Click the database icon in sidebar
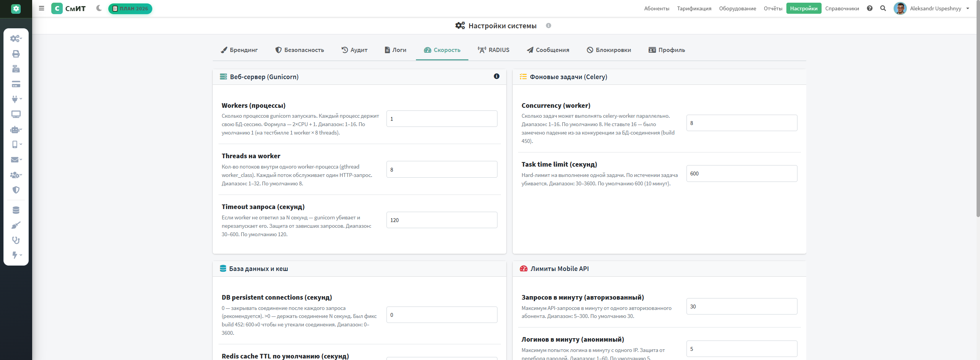This screenshot has width=980, height=360. (x=16, y=210)
